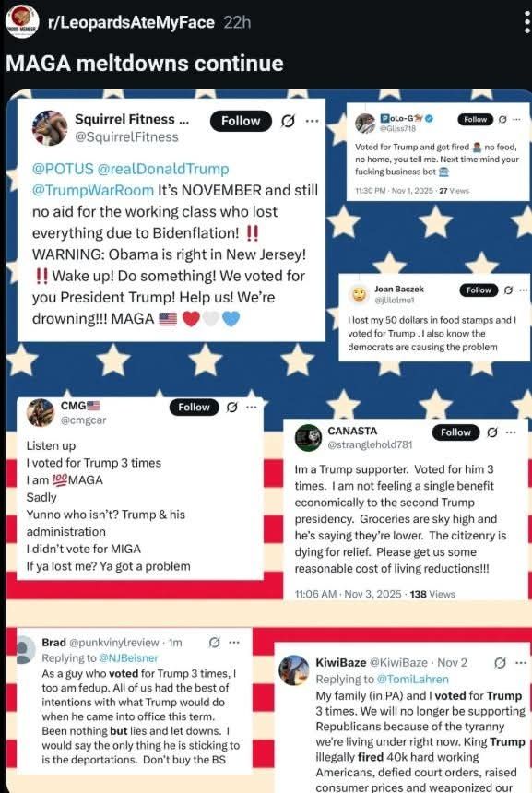Open more options on CMG tweet
The image size is (532, 793).
(x=252, y=408)
